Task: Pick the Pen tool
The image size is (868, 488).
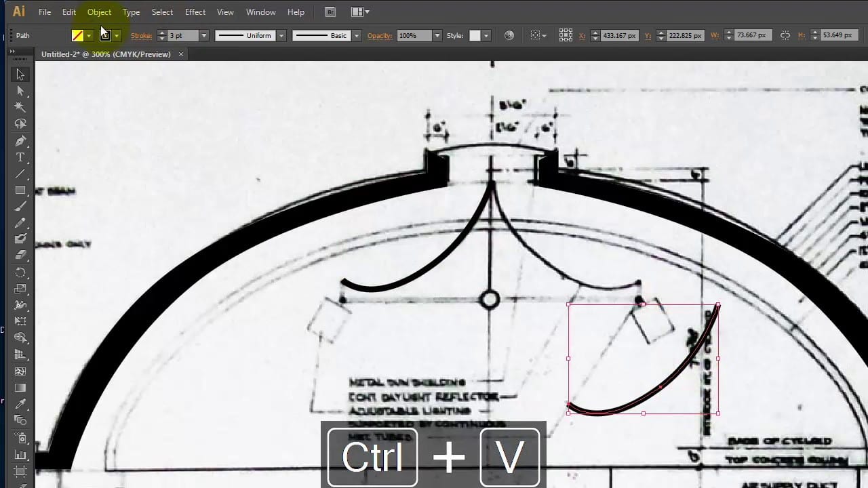Action: tap(20, 141)
